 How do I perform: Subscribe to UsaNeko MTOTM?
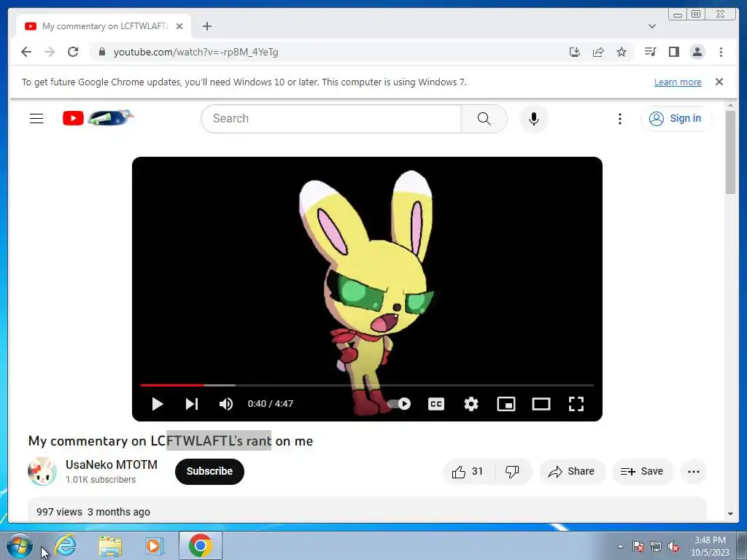click(209, 472)
